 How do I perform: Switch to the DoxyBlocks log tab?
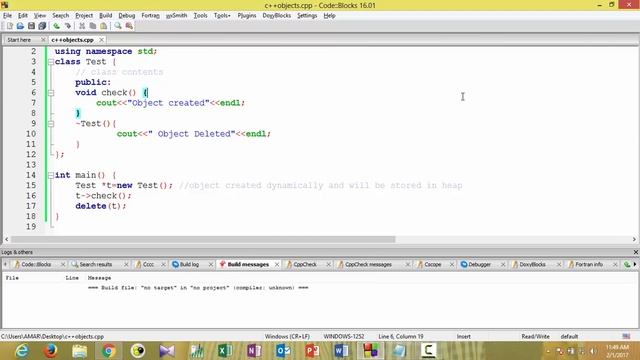532,264
